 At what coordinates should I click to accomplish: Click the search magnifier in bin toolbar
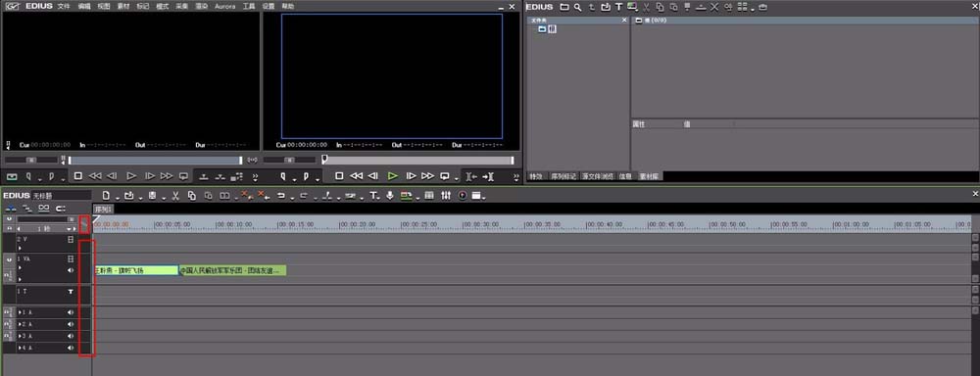578,7
